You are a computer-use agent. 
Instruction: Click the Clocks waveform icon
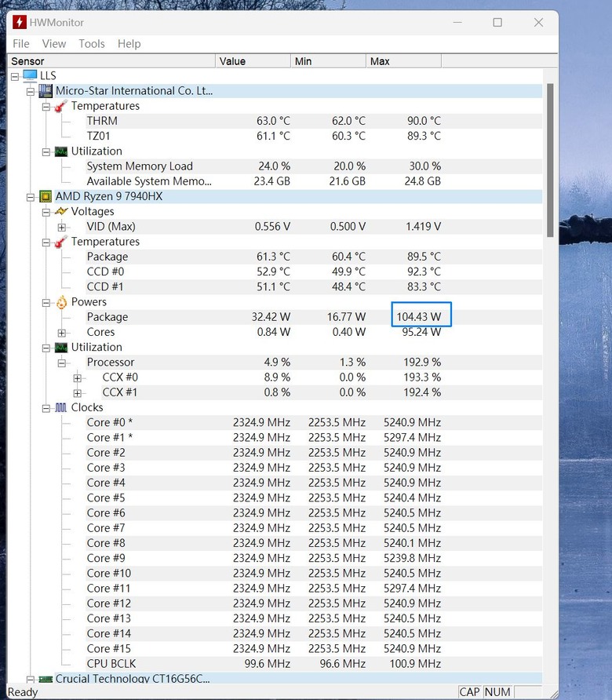click(61, 407)
